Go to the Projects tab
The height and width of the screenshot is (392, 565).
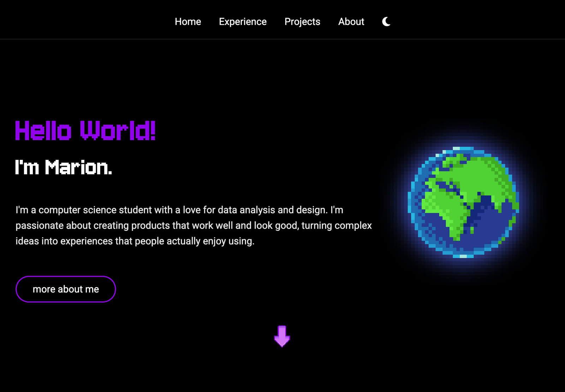point(302,22)
